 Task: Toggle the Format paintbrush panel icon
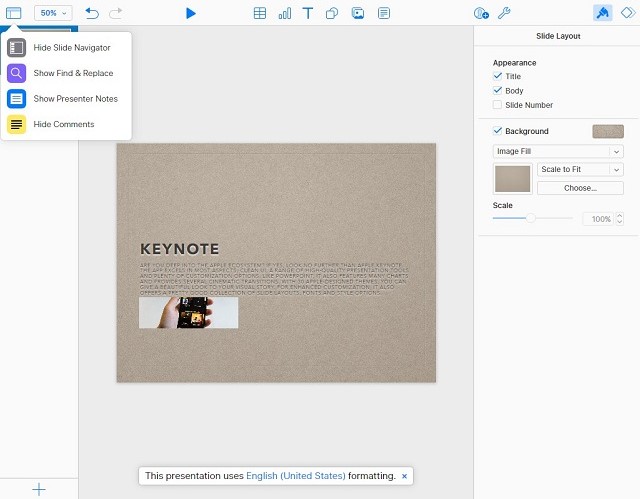pyautogui.click(x=602, y=13)
